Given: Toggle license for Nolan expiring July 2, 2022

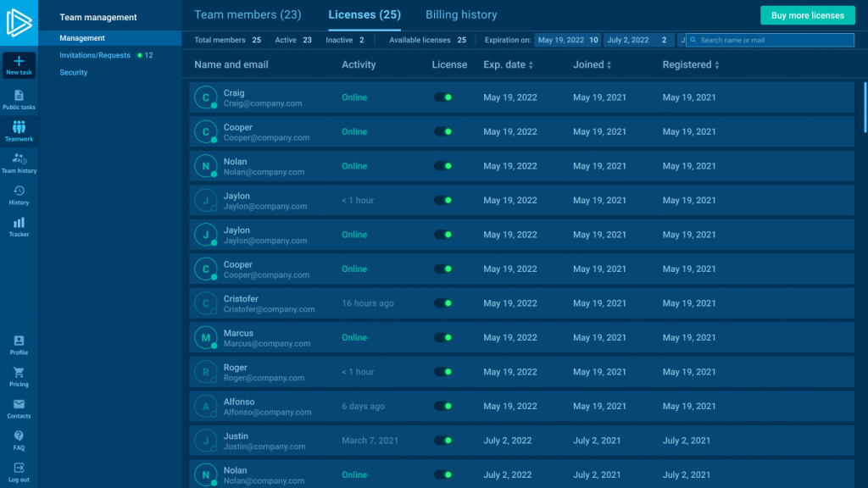Looking at the screenshot, I should tap(442, 474).
